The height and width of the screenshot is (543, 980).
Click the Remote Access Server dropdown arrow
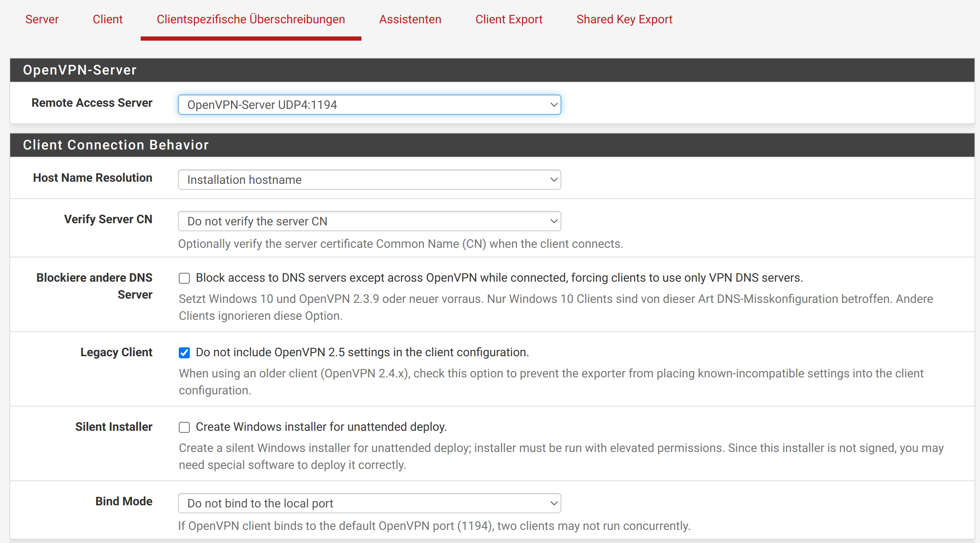click(x=553, y=105)
